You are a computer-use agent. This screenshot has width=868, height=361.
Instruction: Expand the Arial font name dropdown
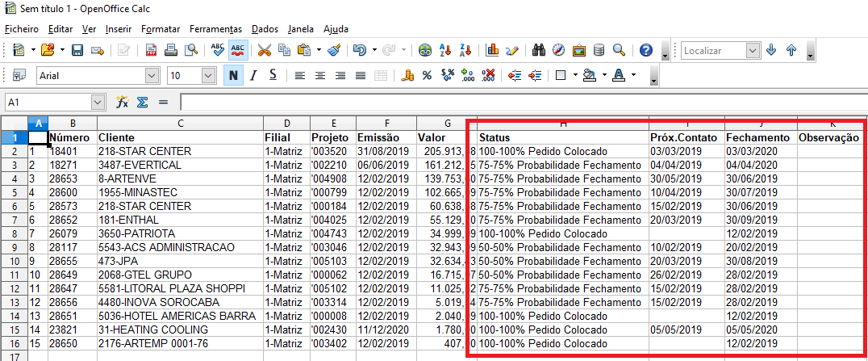click(x=152, y=76)
